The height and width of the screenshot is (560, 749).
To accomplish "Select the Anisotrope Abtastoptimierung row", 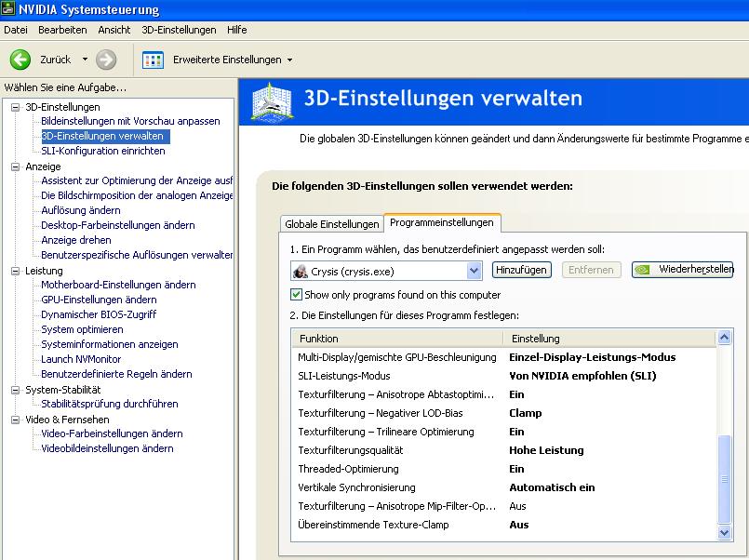I will [x=504, y=394].
